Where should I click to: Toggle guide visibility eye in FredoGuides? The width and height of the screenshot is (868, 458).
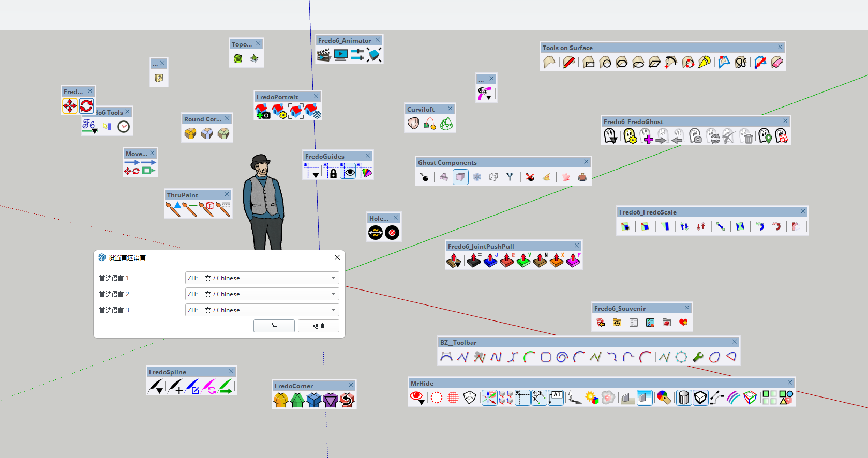(x=350, y=172)
